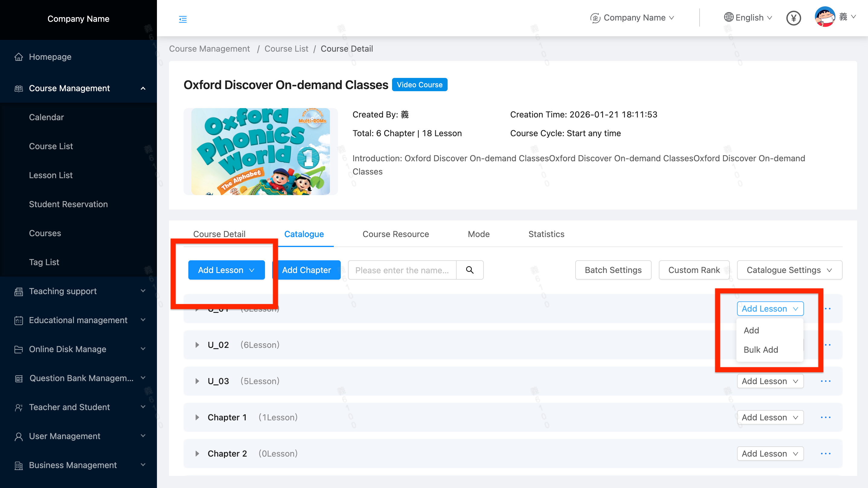The image size is (868, 488).
Task: Click the Oxford Phonics World cover thumbnail
Action: (x=260, y=151)
